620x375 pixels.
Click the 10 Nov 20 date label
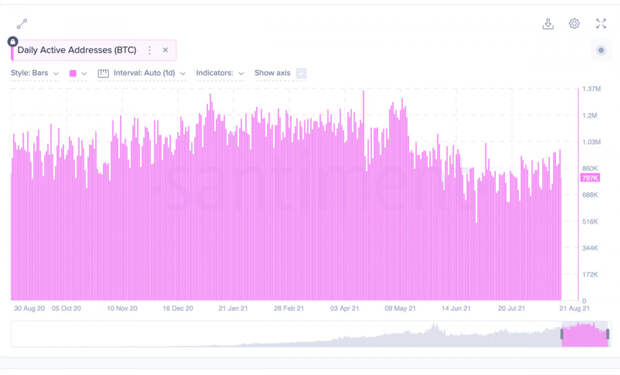click(x=122, y=308)
